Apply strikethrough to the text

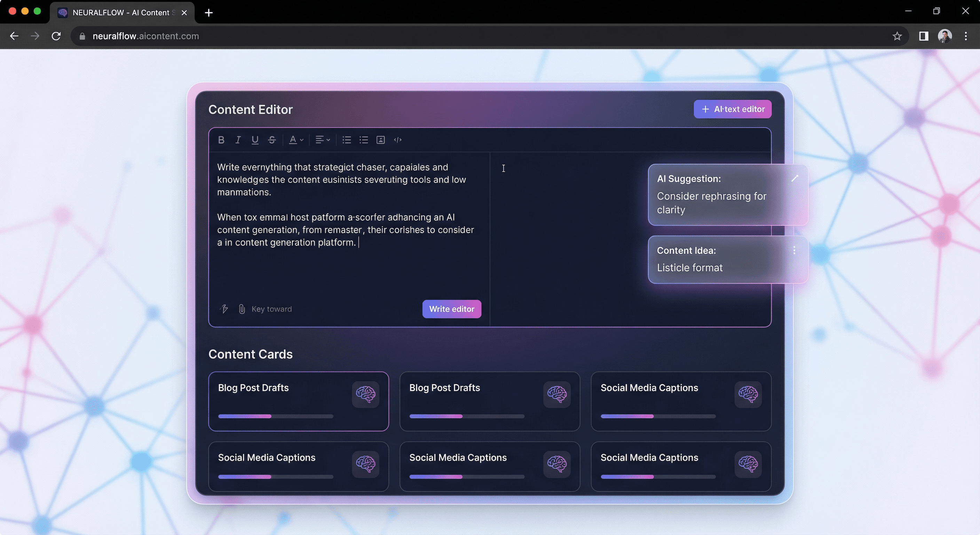click(272, 140)
